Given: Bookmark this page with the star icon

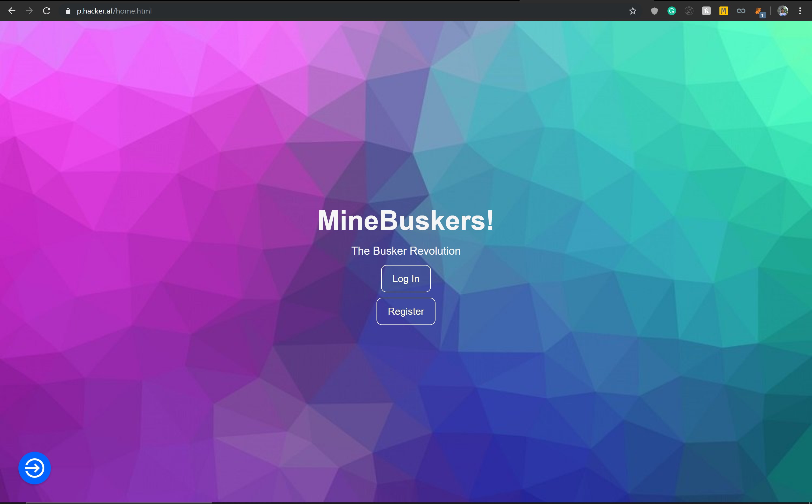Looking at the screenshot, I should point(633,11).
